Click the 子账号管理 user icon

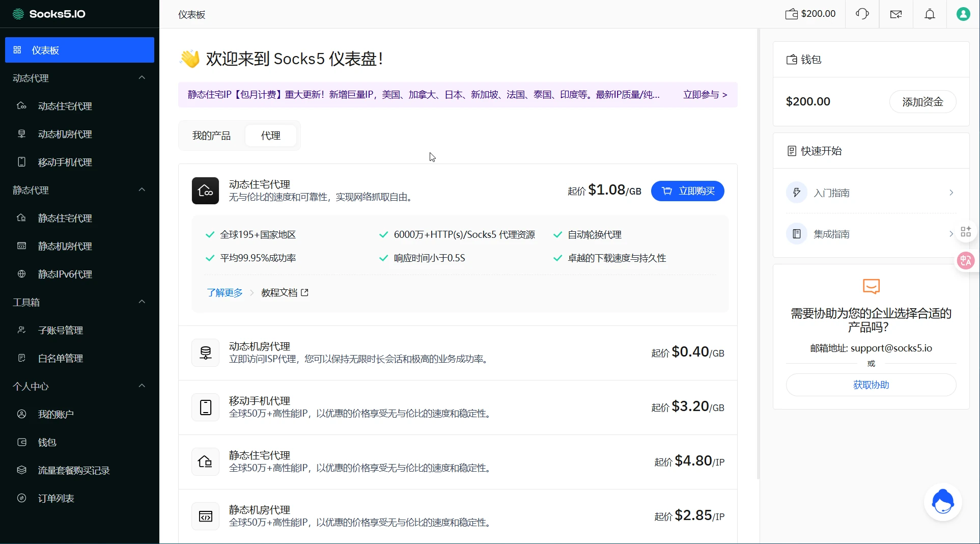(x=21, y=330)
